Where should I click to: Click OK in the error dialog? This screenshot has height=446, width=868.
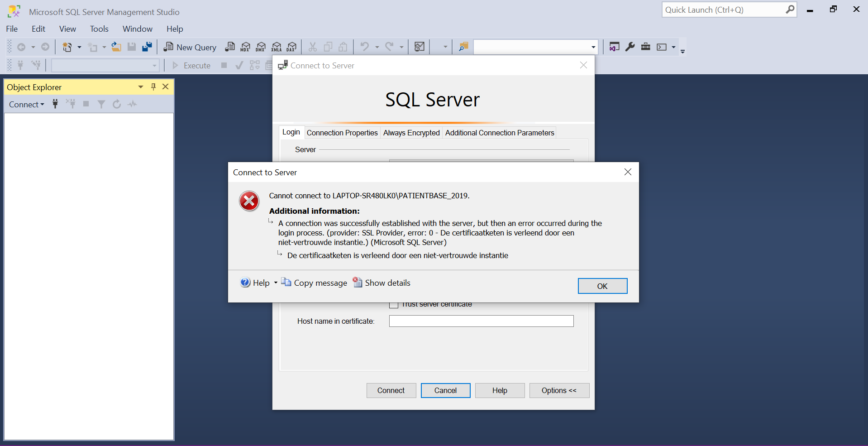coord(602,286)
